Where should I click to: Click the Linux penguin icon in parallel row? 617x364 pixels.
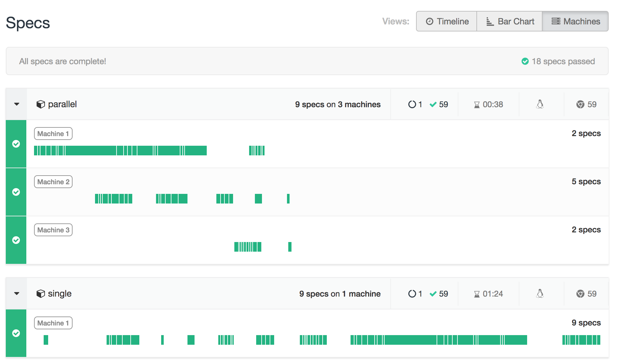(540, 104)
